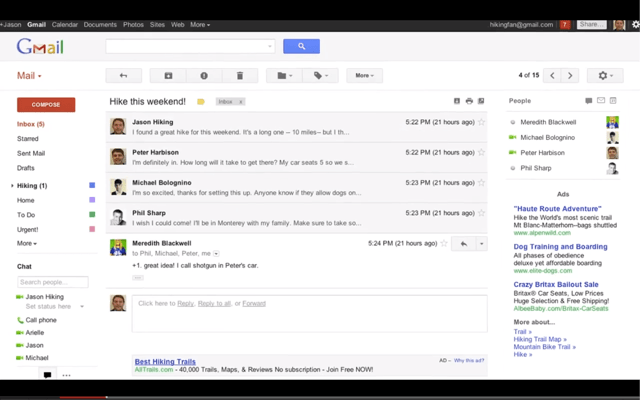
Task: Focus the Gmail search field
Action: (190, 46)
